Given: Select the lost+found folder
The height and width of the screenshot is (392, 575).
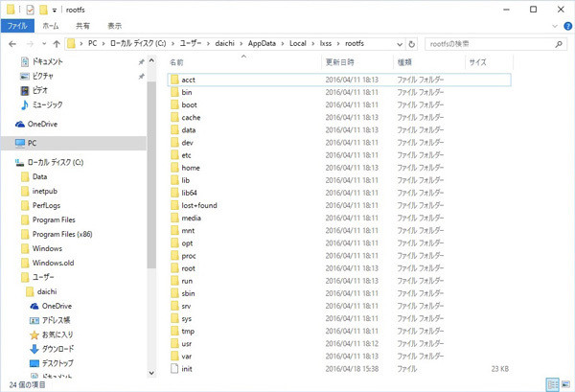Looking at the screenshot, I should click(199, 205).
